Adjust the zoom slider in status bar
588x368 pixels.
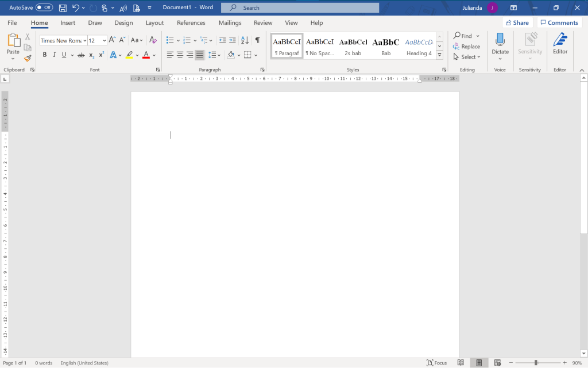click(x=536, y=363)
